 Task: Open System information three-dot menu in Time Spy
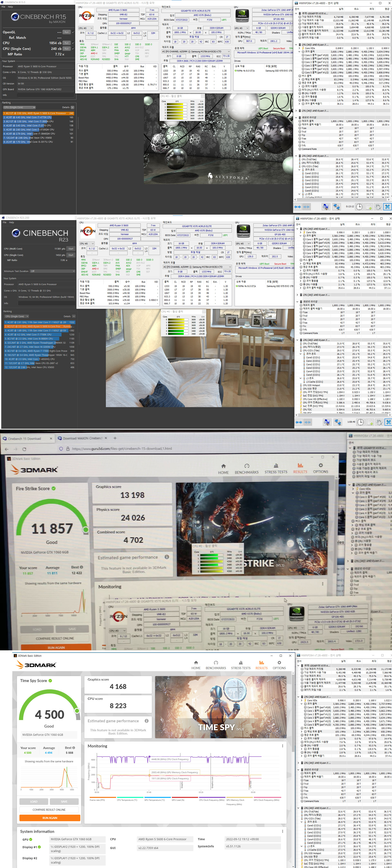click(282, 831)
